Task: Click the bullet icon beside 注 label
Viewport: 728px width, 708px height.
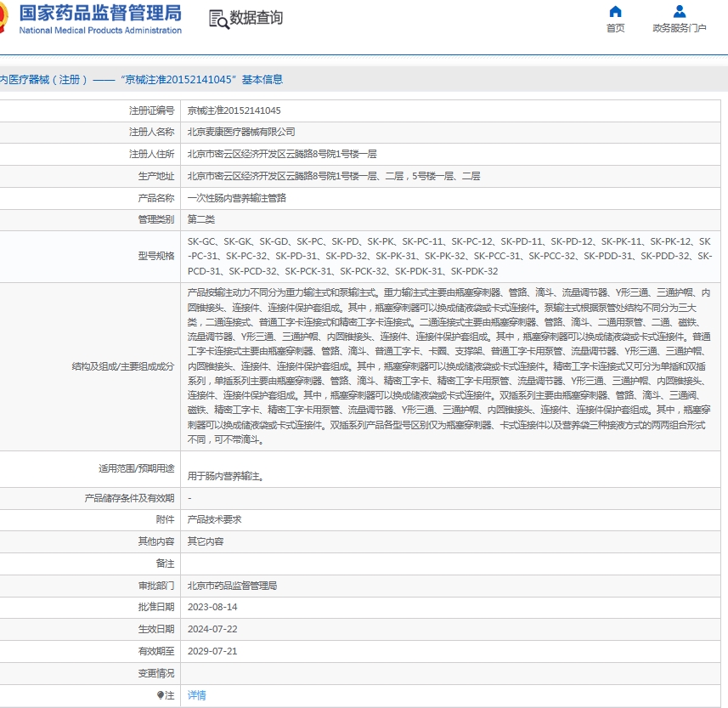Action: point(161,695)
